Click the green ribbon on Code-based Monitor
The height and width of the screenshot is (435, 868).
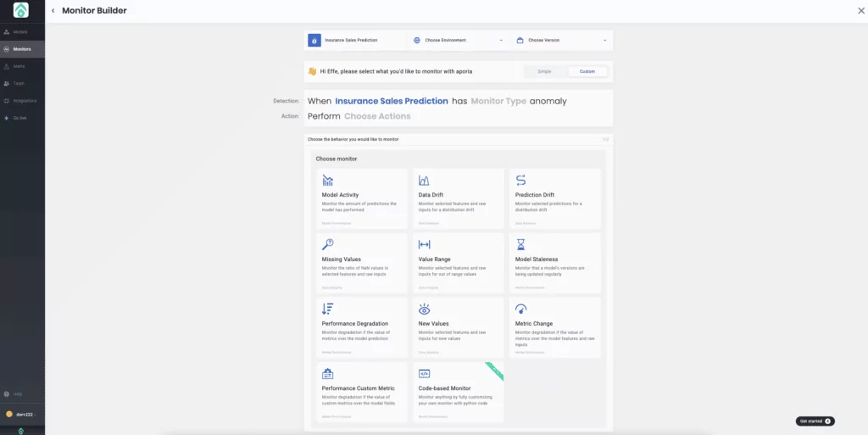(x=495, y=371)
